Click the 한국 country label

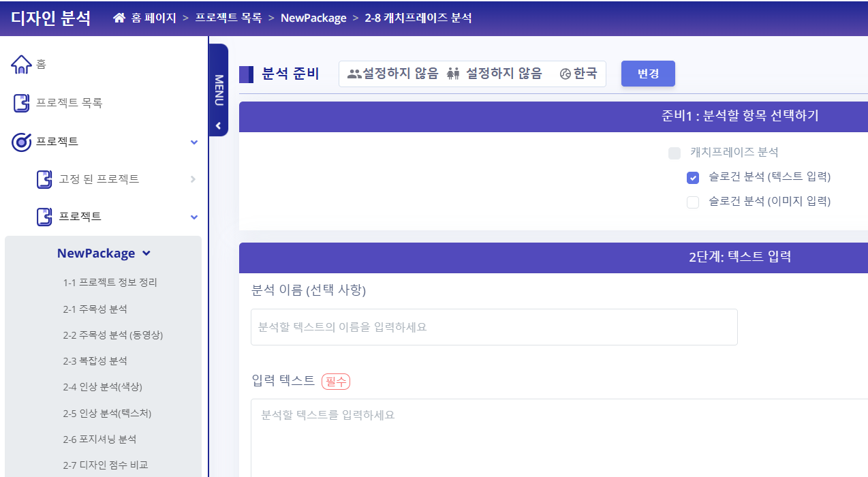[x=585, y=74]
